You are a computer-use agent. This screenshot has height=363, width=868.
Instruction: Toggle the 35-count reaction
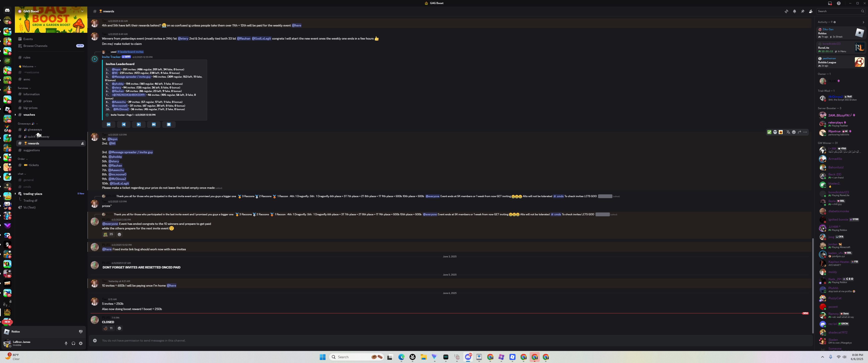(x=108, y=234)
